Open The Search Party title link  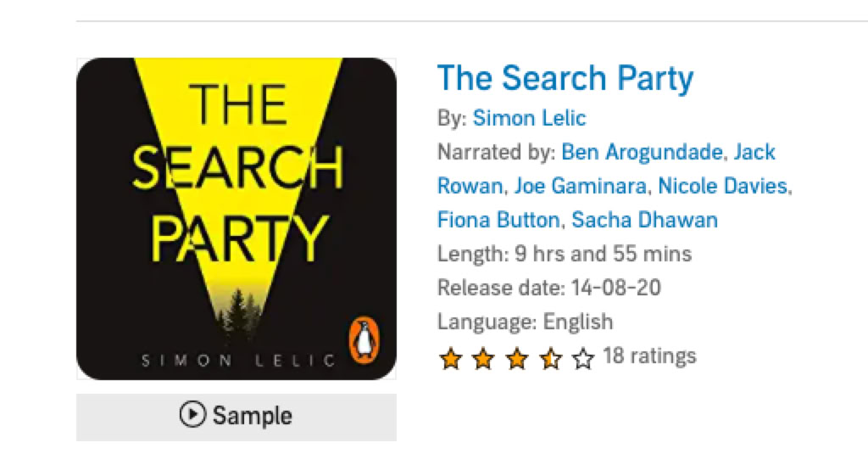click(565, 78)
